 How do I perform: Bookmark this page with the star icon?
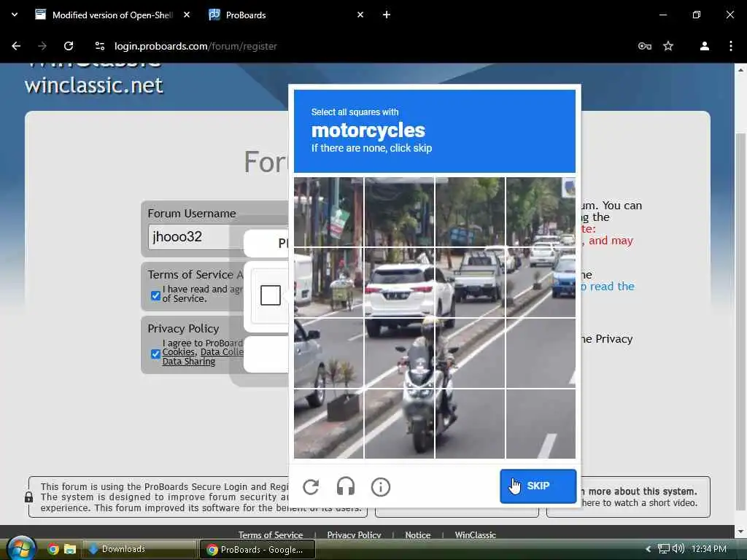coord(668,46)
